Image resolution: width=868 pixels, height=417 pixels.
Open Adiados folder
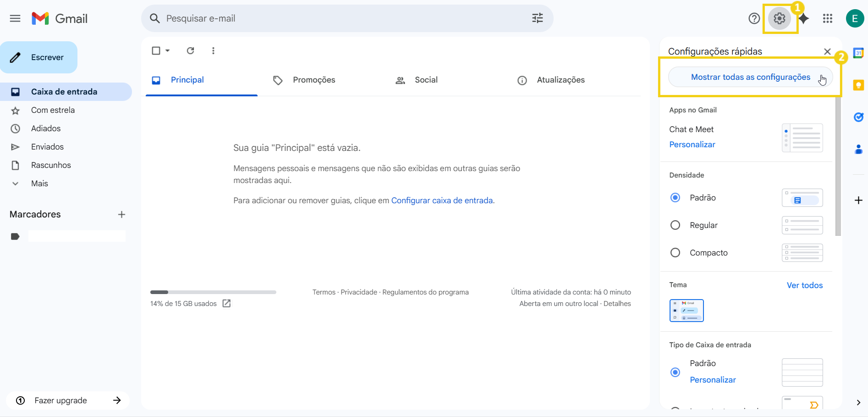(66, 128)
